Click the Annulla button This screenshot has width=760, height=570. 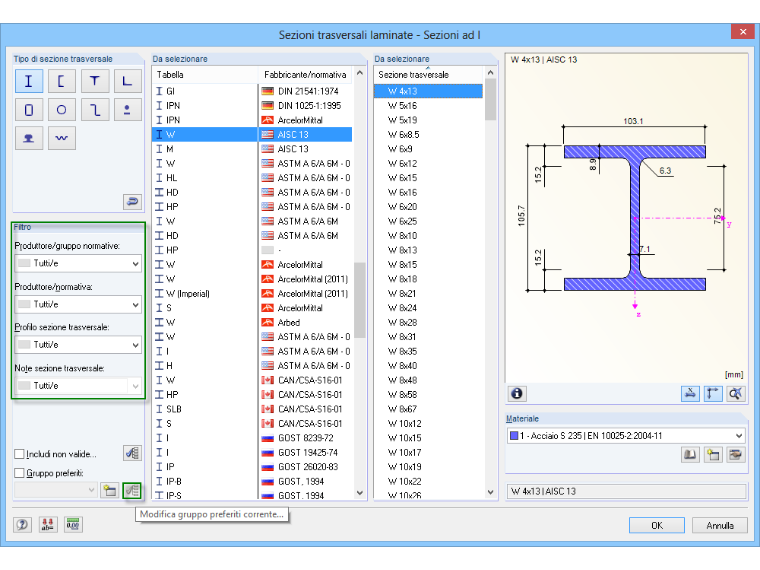coord(720,525)
